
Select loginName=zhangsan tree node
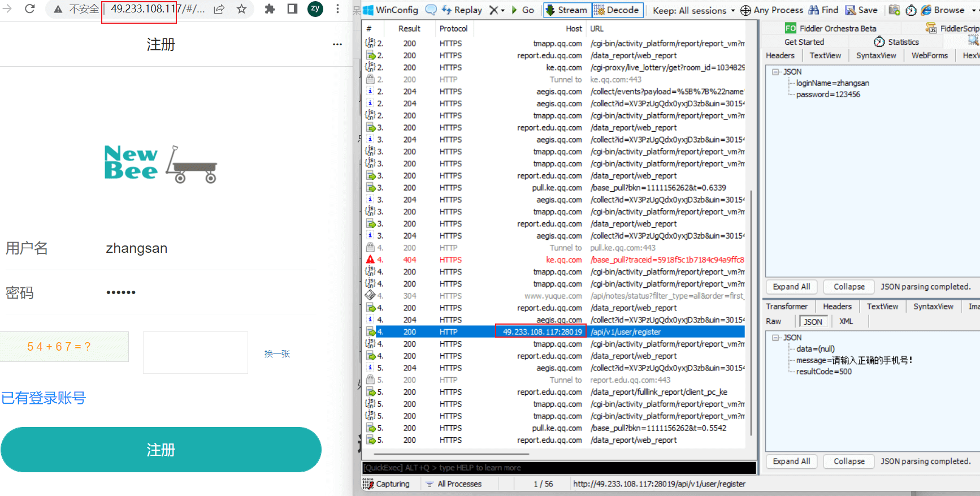point(832,83)
